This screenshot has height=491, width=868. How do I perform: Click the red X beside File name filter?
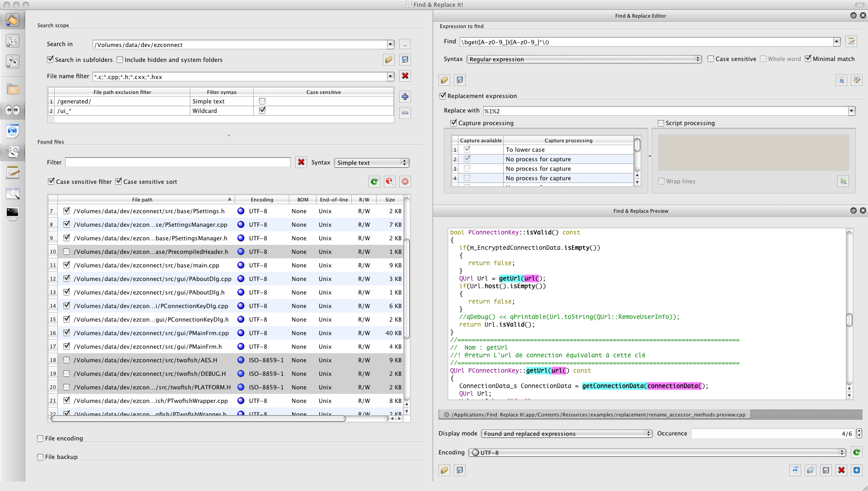(405, 76)
